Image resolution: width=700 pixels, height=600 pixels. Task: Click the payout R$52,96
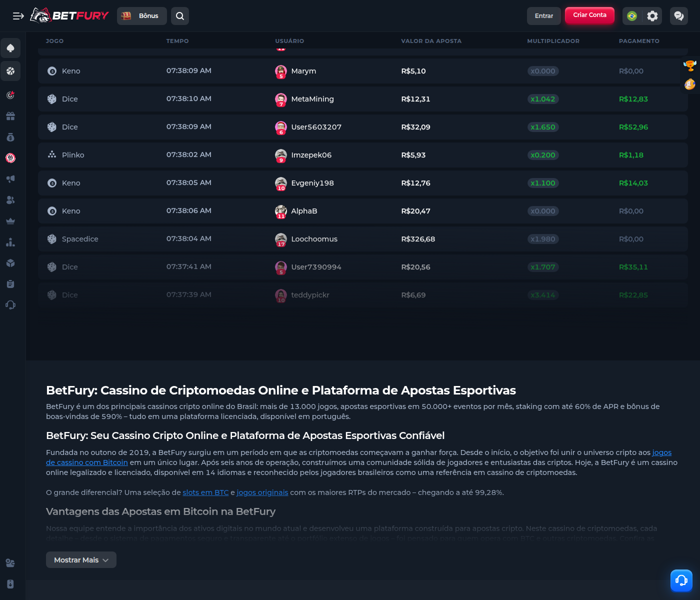(x=633, y=127)
